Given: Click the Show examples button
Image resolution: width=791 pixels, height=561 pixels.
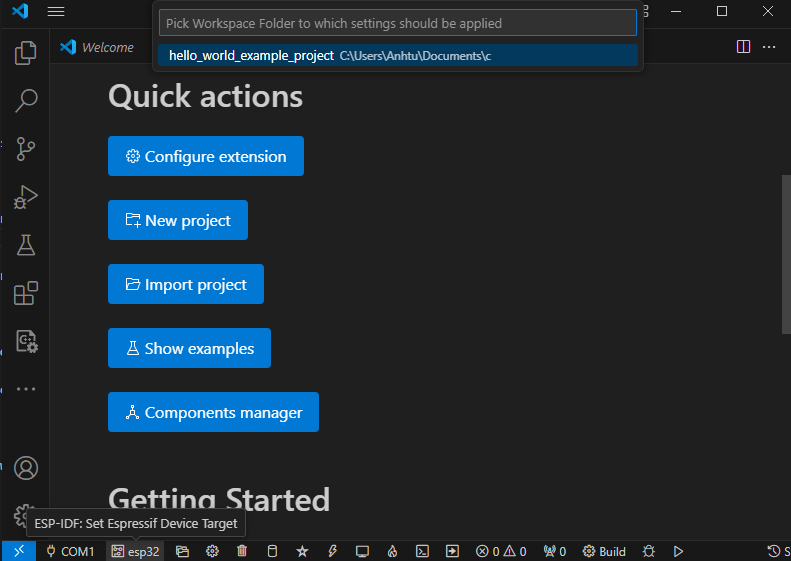Looking at the screenshot, I should (189, 348).
